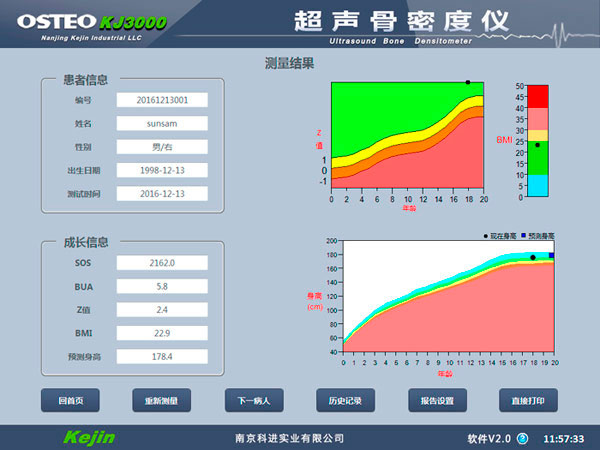Select birth date field 1998-12-13

pyautogui.click(x=162, y=170)
